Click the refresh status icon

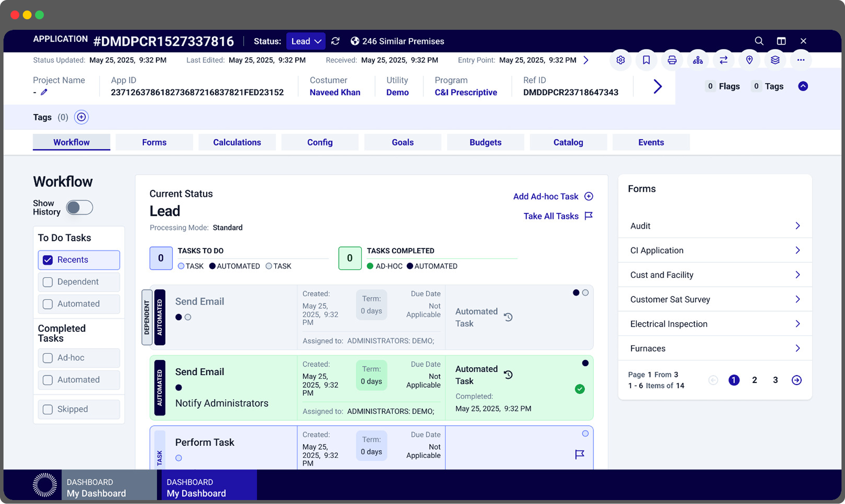[335, 41]
